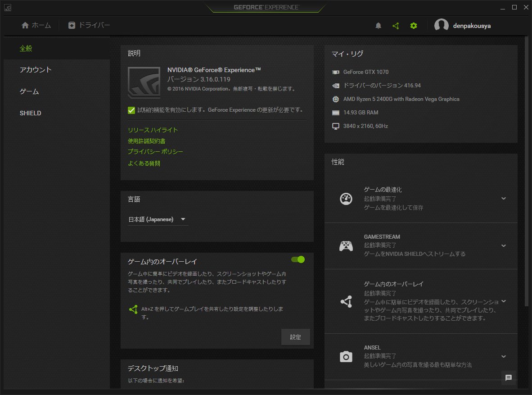This screenshot has width=532, height=395.
Task: Open the リリース ハイライト link
Action: [x=153, y=130]
